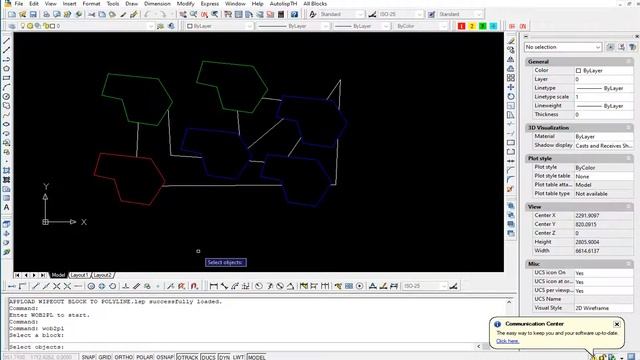Toggle ORTHO mode in status bar
The image size is (640, 360).
click(124, 357)
